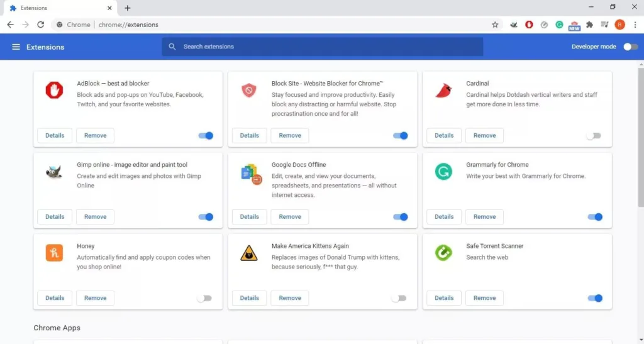Open Details for Block Site
The width and height of the screenshot is (644, 344).
(x=249, y=135)
